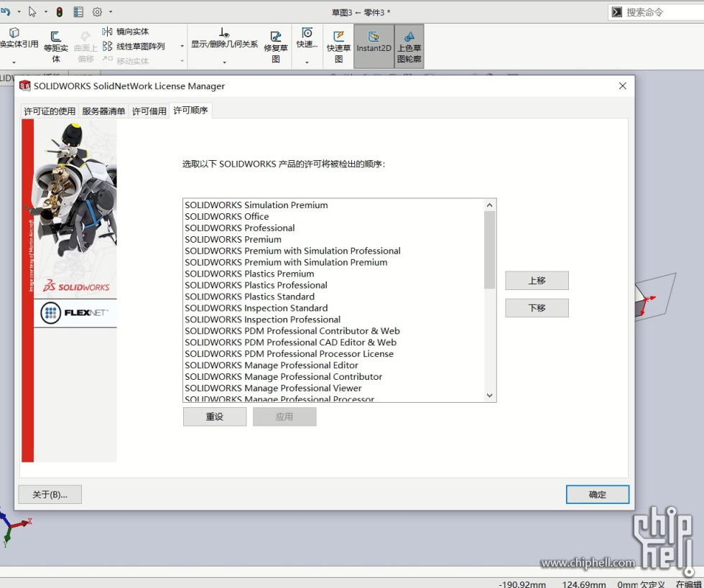Switch to the License Borrowing (许可借用) tab

(149, 111)
